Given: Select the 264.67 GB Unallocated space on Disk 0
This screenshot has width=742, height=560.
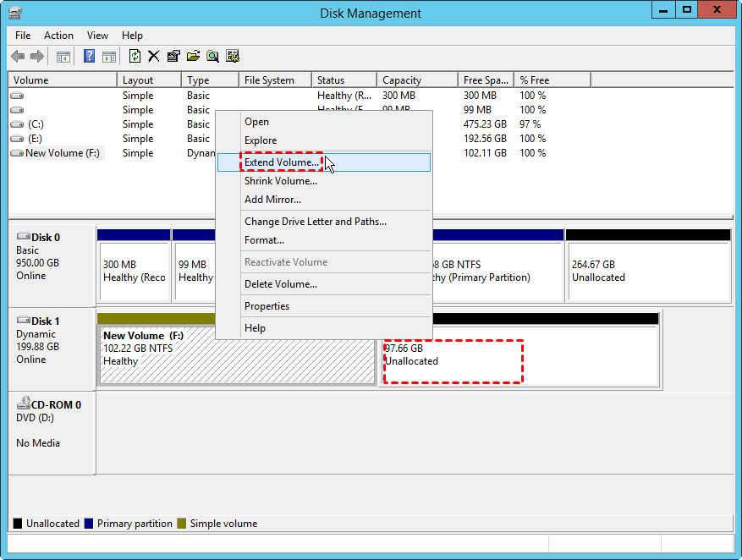Looking at the screenshot, I should 648,265.
